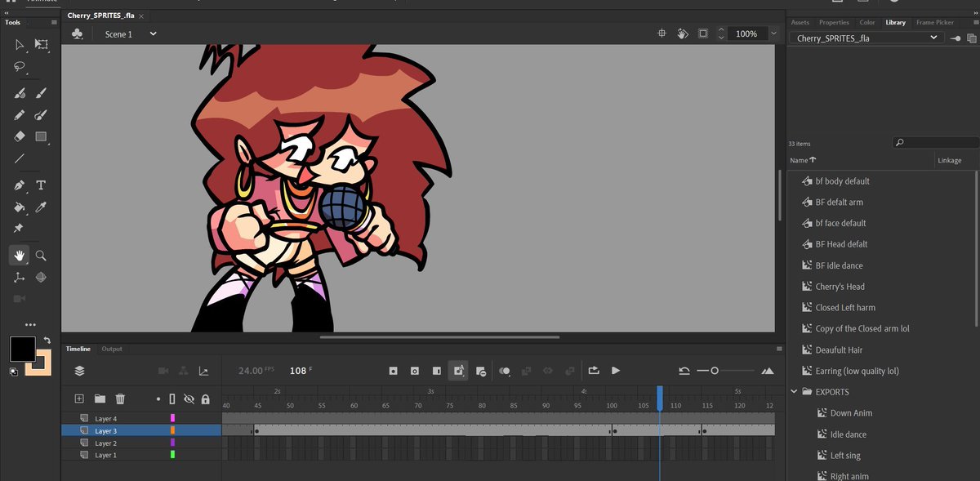Select the Lasso tool
Screen dimensions: 980x481
click(x=20, y=67)
